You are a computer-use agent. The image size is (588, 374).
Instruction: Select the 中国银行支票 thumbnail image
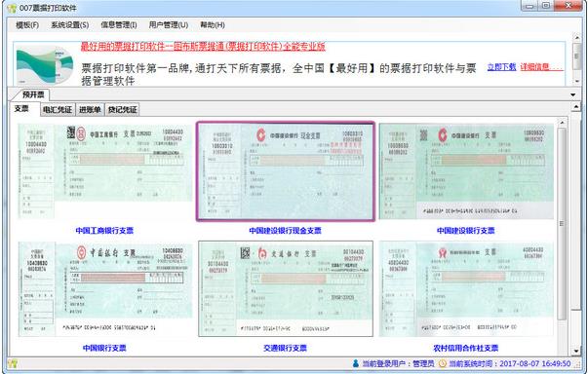point(105,289)
